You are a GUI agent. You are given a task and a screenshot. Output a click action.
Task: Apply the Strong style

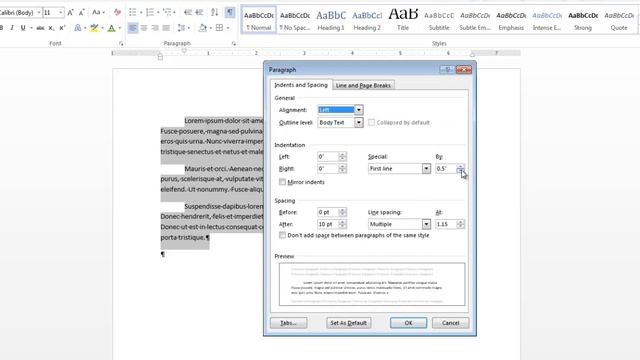point(583,20)
